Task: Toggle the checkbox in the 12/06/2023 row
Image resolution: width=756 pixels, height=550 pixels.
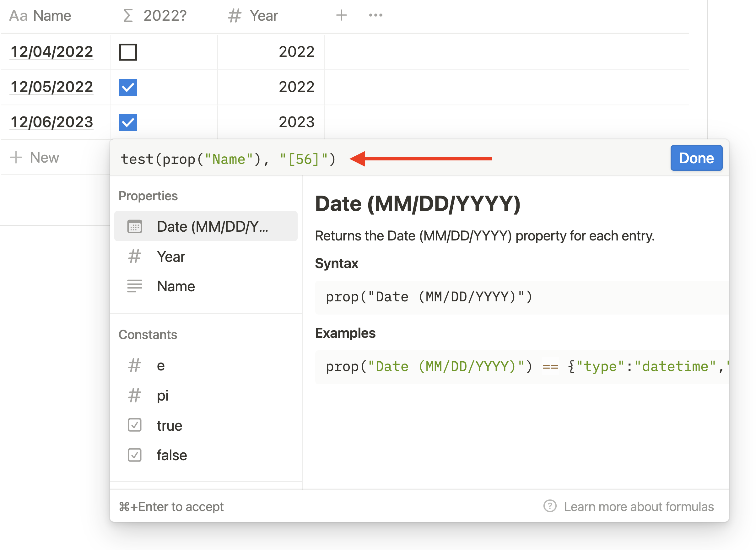Action: point(128,122)
